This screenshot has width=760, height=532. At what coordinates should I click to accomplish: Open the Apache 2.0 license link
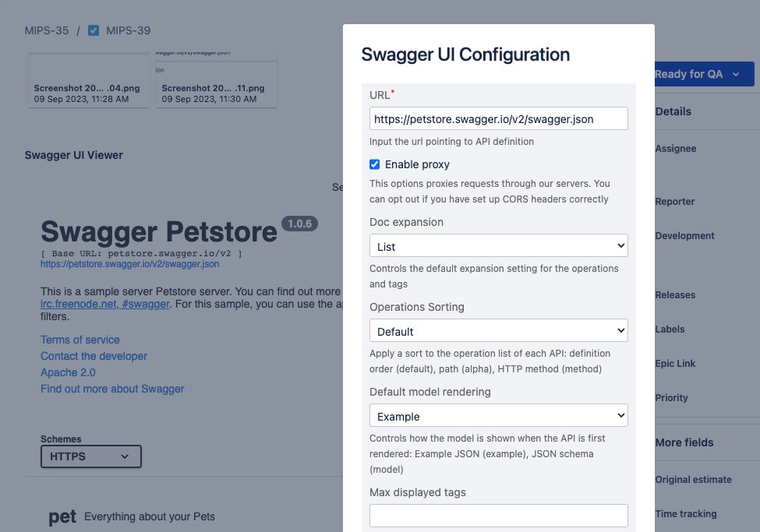point(69,372)
